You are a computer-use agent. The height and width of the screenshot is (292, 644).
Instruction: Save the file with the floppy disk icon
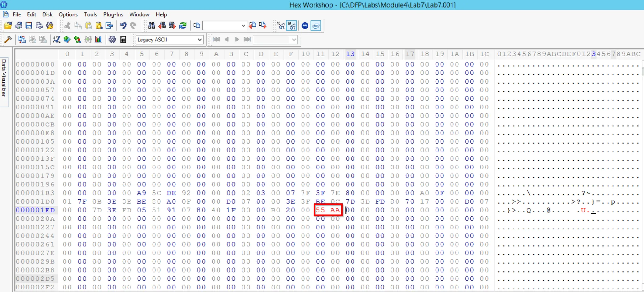pyautogui.click(x=29, y=25)
